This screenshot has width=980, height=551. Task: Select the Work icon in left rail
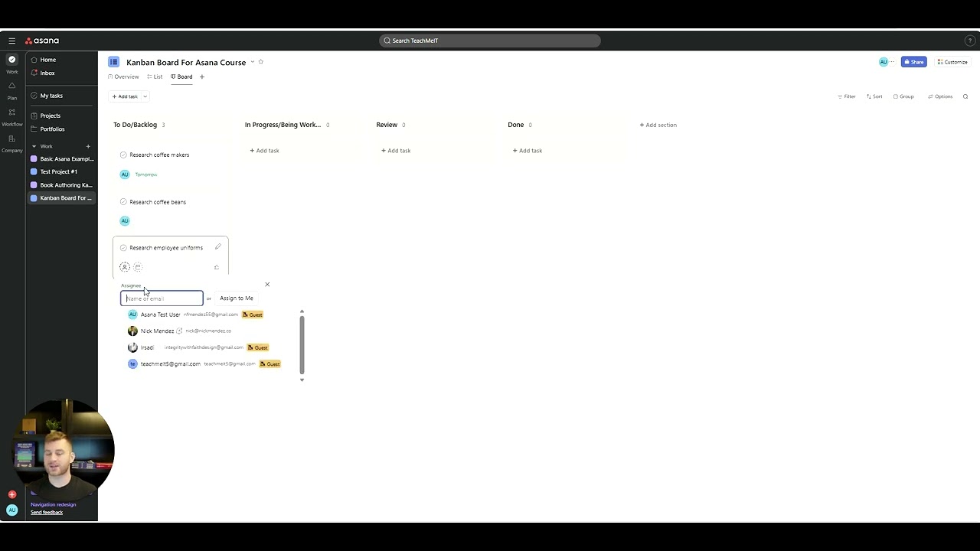[x=11, y=60]
